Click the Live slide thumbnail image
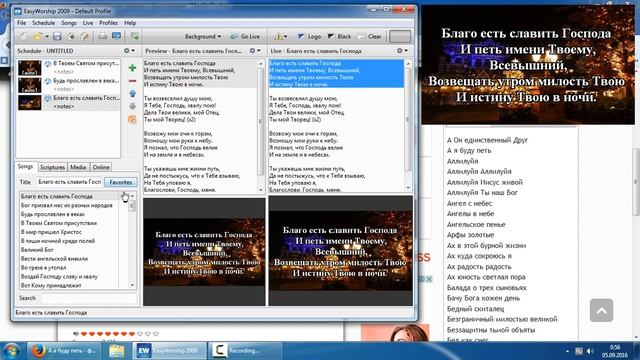Viewport: 640px width, 360px height. 340,251
